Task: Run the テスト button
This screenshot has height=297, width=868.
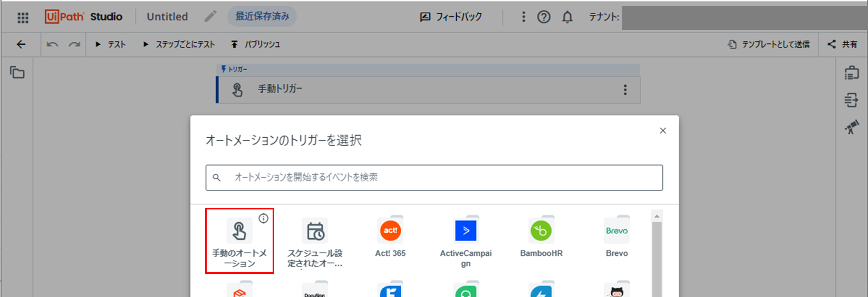Action: [x=110, y=44]
